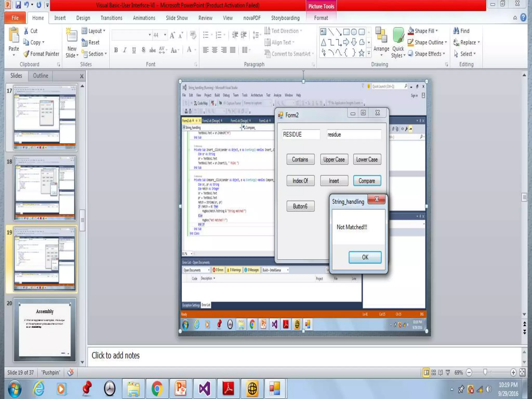The width and height of the screenshot is (532, 399).
Task: Select the slide 20 Assembly thumbnail
Action: point(45,330)
